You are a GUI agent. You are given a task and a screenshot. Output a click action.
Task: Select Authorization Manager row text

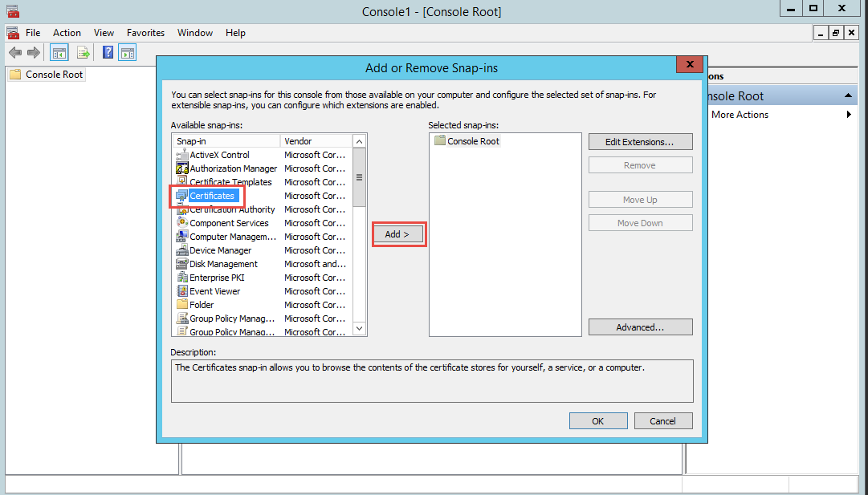(x=234, y=168)
